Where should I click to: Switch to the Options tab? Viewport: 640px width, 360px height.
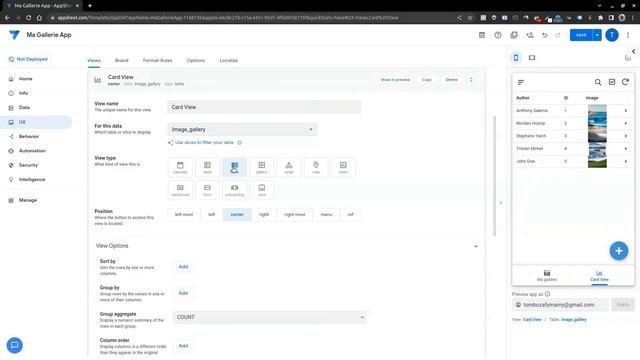point(196,60)
